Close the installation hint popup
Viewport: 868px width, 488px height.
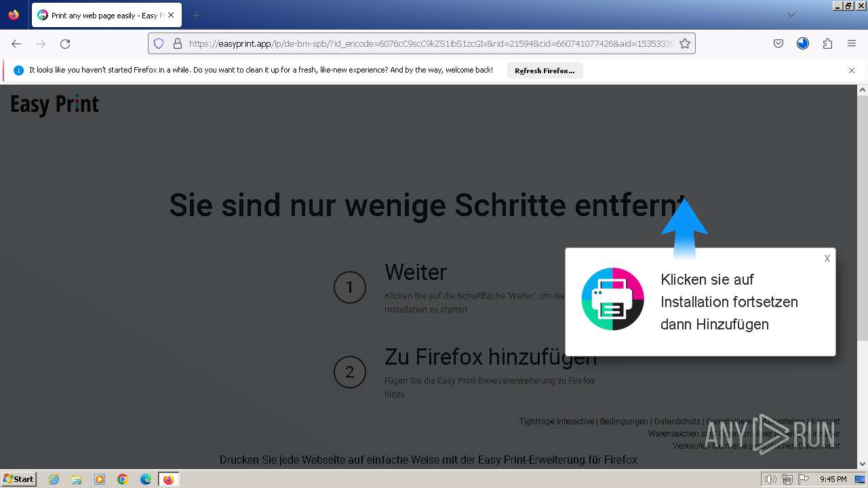click(827, 258)
